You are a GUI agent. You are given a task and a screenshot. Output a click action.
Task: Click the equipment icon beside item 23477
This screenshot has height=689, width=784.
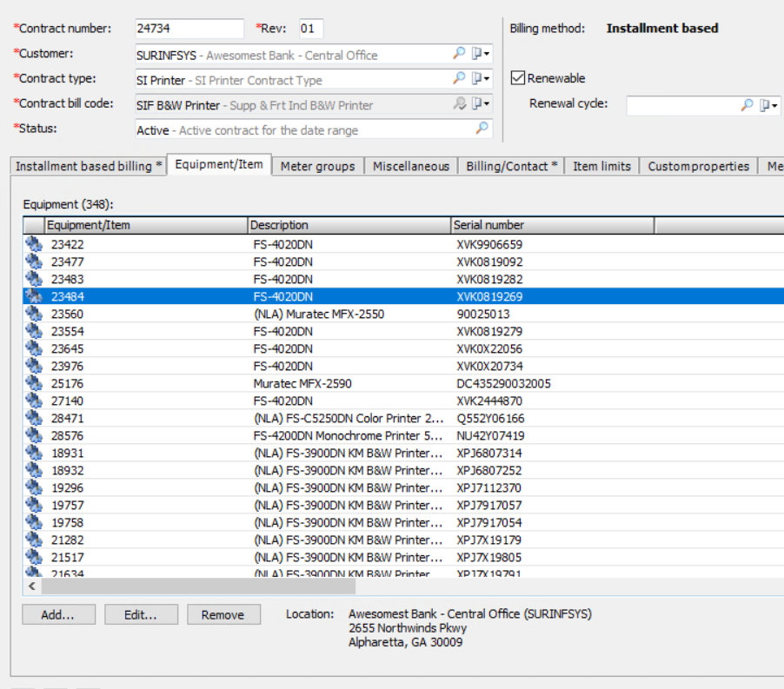(34, 262)
